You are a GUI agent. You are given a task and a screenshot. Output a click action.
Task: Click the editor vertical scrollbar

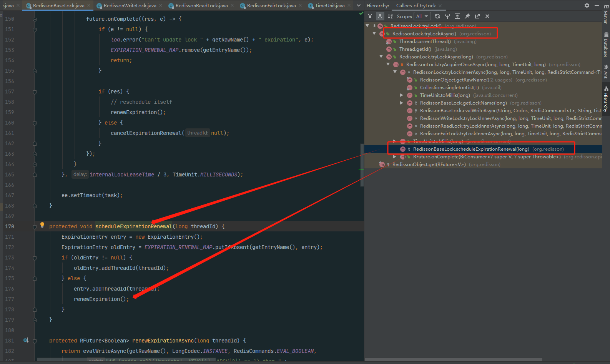click(362, 165)
